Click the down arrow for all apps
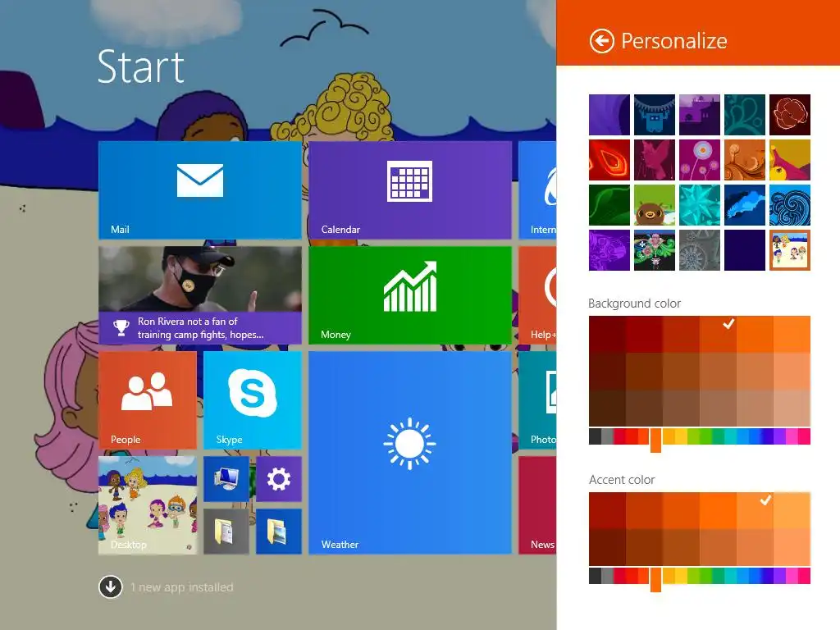This screenshot has height=630, width=840. (x=111, y=587)
